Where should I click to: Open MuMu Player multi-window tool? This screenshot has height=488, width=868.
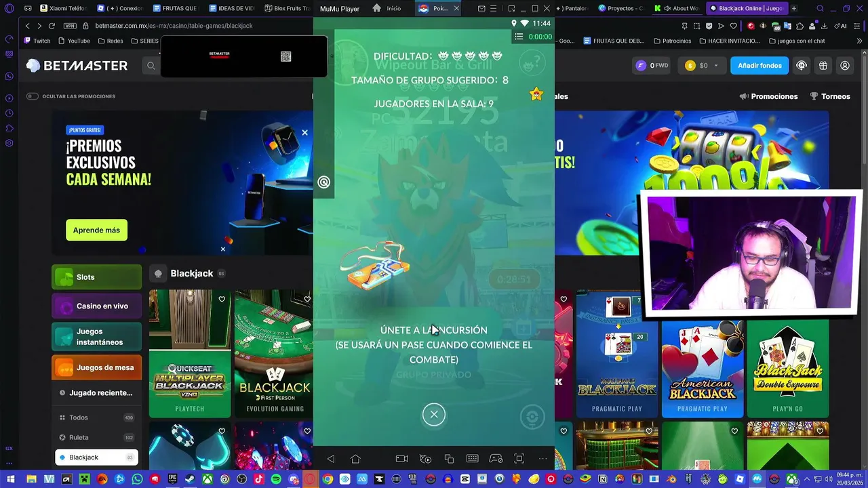[x=449, y=459]
